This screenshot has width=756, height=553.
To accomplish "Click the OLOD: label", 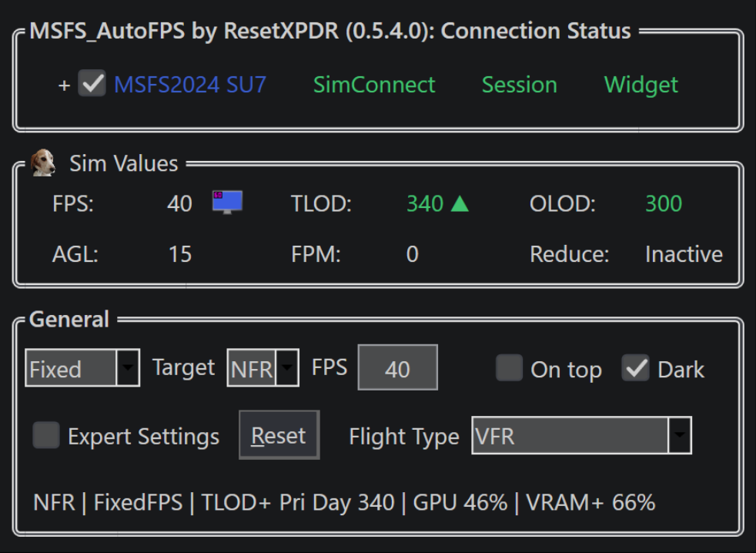I will [563, 203].
